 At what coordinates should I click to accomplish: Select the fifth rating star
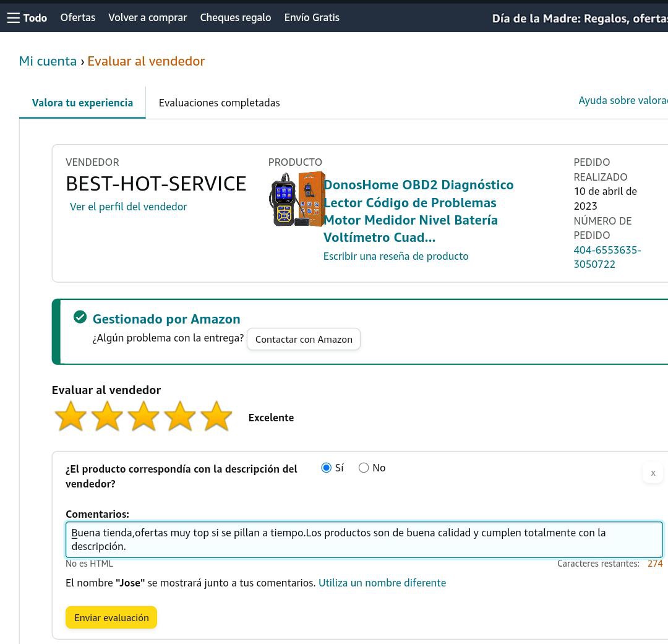click(x=216, y=416)
